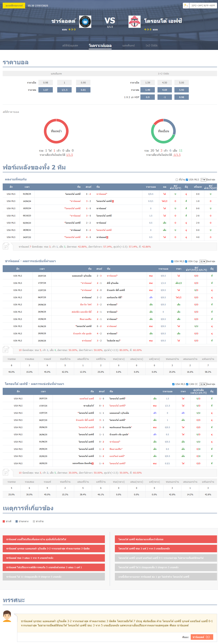Click the ทีมเยือน donut chart
The height and width of the screenshot is (644, 218).
tap(163, 131)
